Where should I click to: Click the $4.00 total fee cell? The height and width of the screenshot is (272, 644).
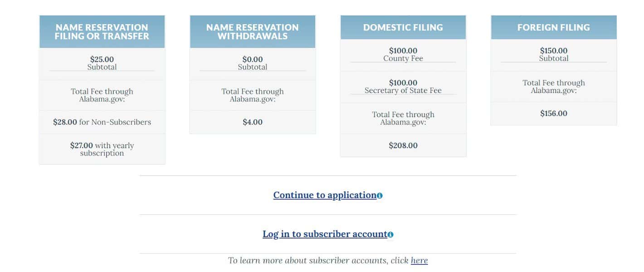[x=253, y=122]
